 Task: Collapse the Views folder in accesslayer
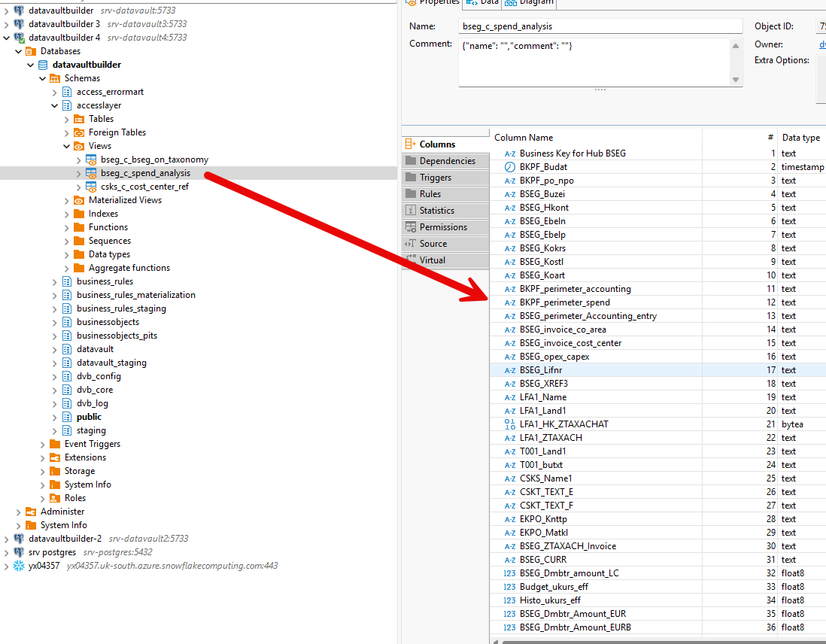67,146
